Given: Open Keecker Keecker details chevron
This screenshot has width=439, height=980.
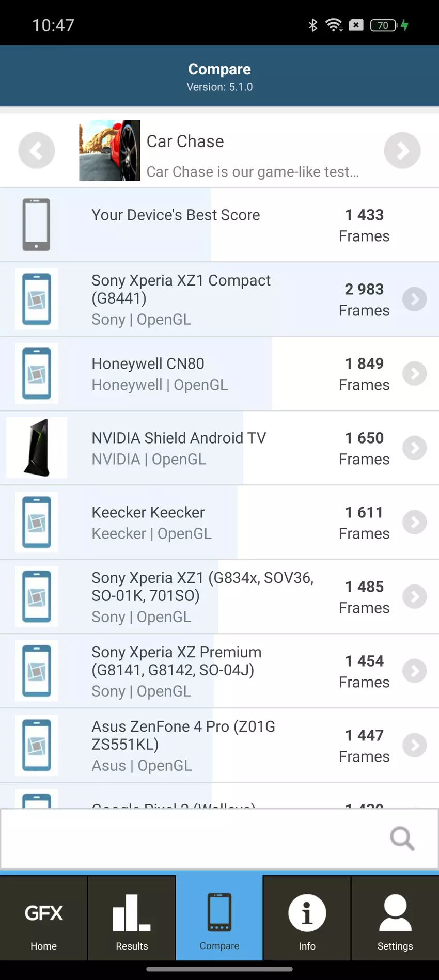Looking at the screenshot, I should [414, 522].
